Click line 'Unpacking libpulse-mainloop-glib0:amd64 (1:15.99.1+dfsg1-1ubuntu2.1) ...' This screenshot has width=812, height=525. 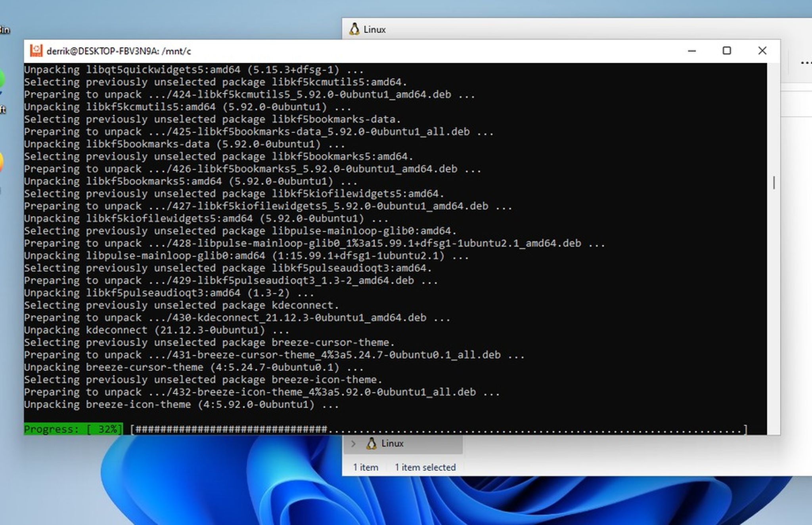point(247,256)
